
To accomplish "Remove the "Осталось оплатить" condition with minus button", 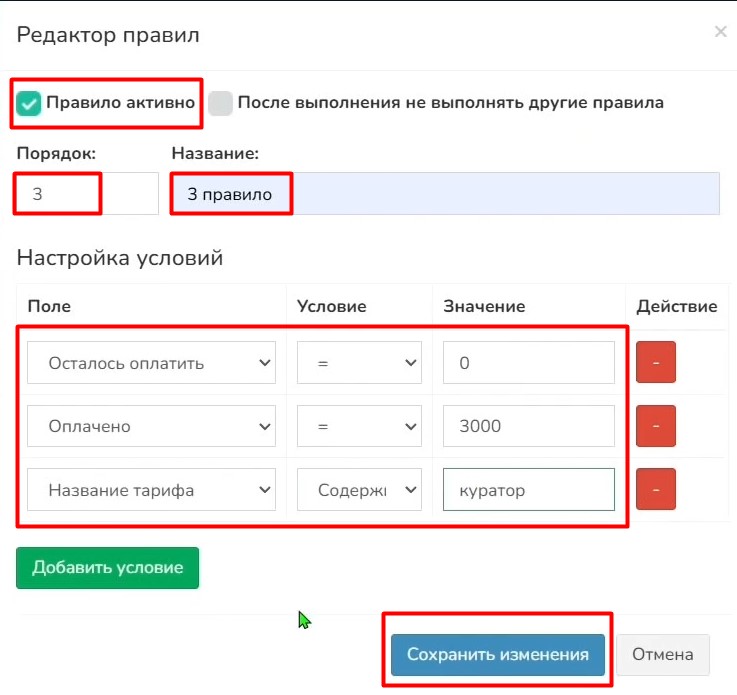I will point(656,363).
